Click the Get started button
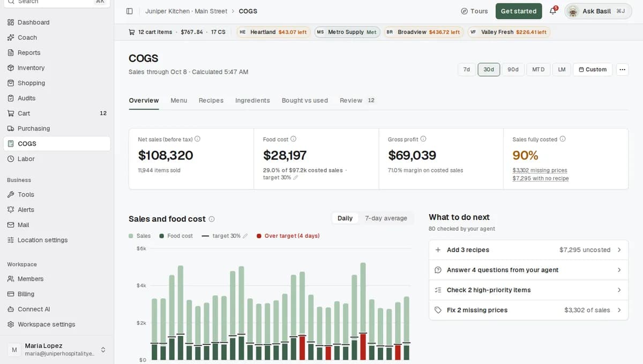Image resolution: width=643 pixels, height=364 pixels. point(518,11)
